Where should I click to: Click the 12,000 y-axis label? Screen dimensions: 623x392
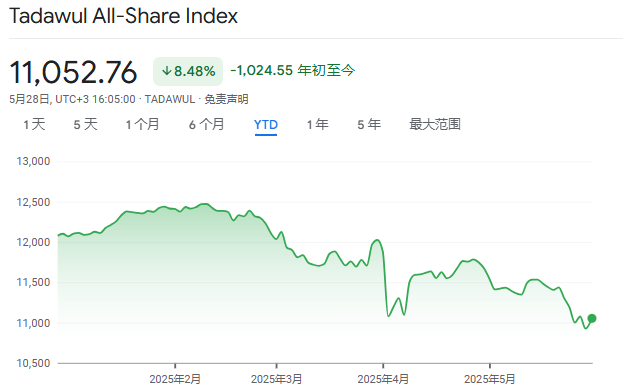[x=33, y=242]
